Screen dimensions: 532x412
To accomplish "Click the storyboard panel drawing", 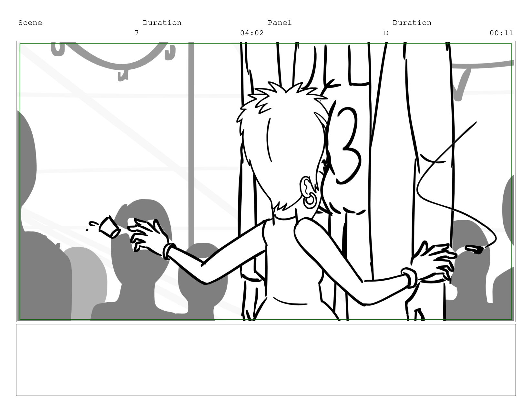I will [x=266, y=181].
